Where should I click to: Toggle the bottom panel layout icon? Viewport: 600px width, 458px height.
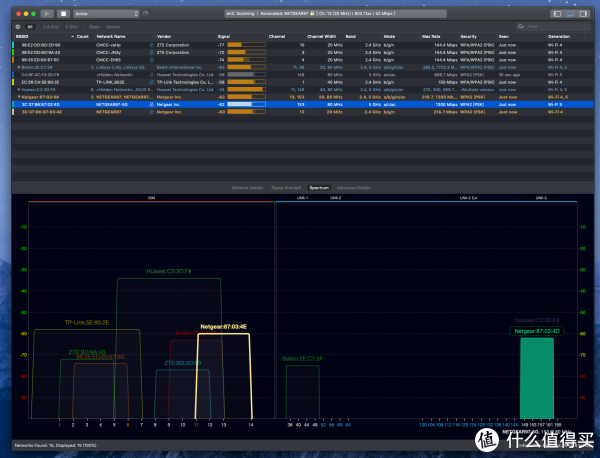570,14
